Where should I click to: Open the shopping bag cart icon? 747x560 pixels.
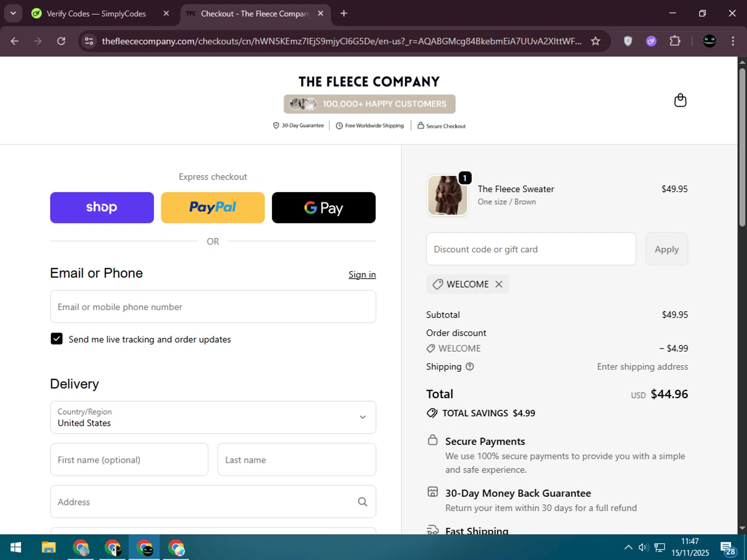(680, 101)
